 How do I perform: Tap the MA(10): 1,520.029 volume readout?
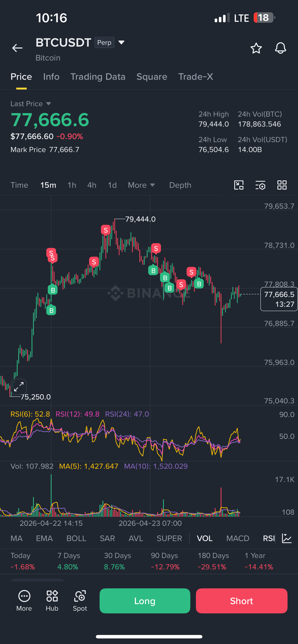point(156,466)
